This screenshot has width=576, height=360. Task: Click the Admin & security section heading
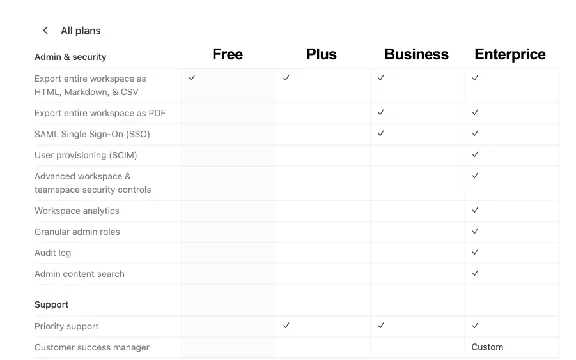[71, 57]
